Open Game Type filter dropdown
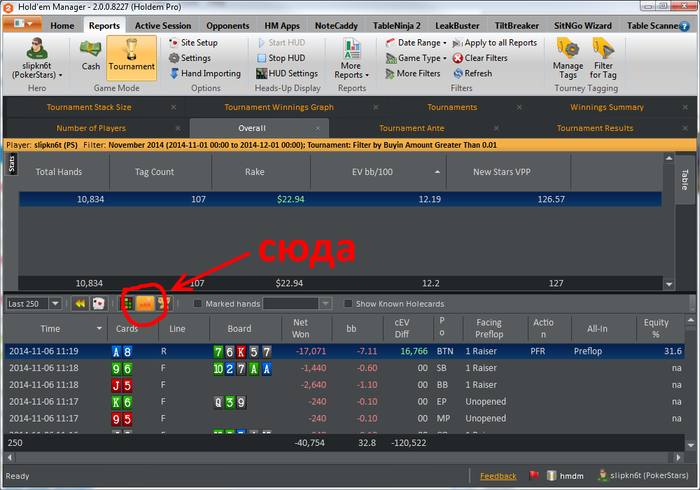 (416, 58)
